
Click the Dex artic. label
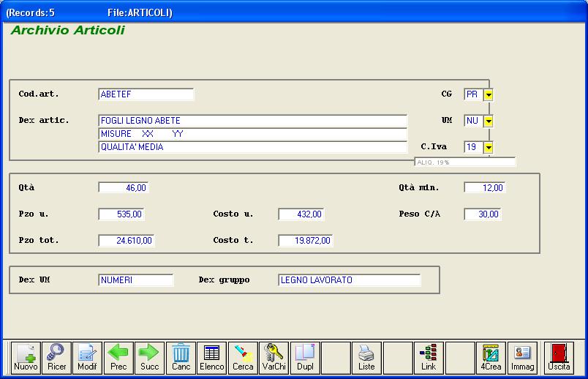(44, 121)
